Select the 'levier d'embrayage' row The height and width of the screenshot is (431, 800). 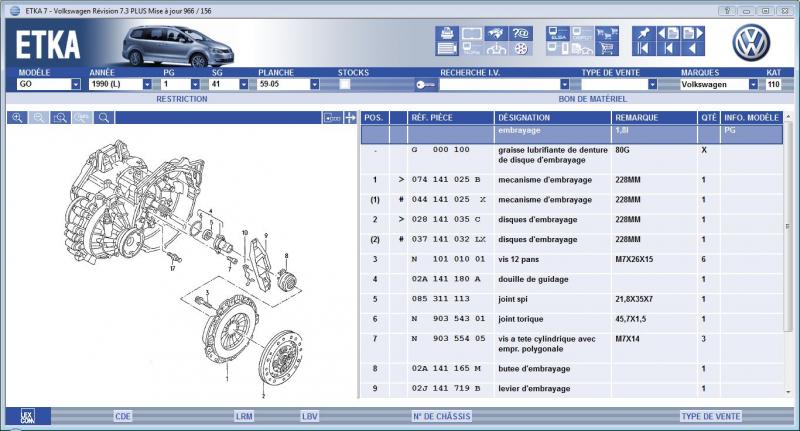coord(571,388)
